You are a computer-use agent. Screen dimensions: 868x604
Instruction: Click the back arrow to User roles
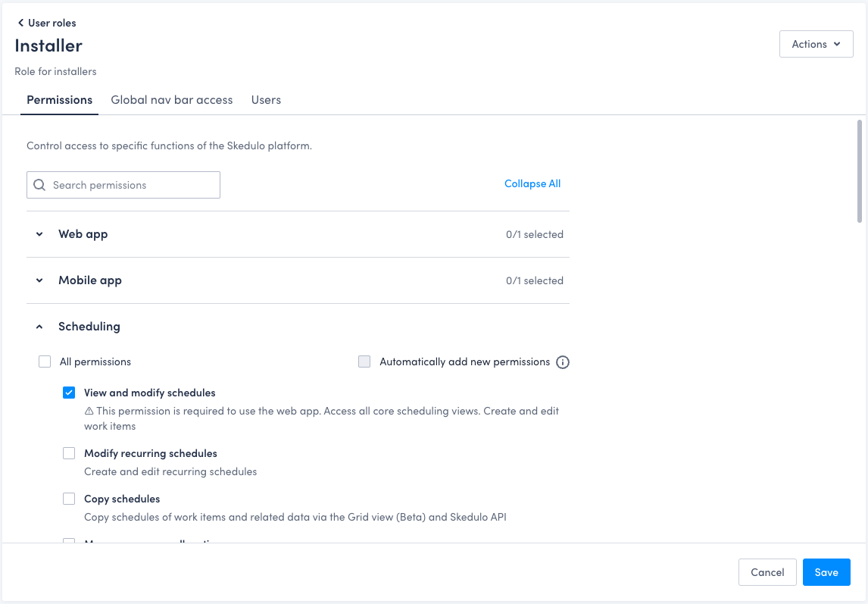click(21, 23)
